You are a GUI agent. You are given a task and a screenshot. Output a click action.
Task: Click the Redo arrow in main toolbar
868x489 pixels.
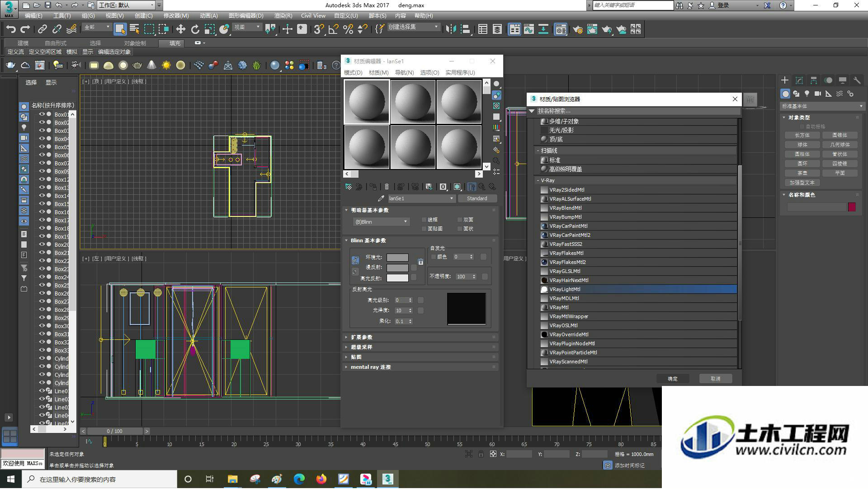(25, 29)
